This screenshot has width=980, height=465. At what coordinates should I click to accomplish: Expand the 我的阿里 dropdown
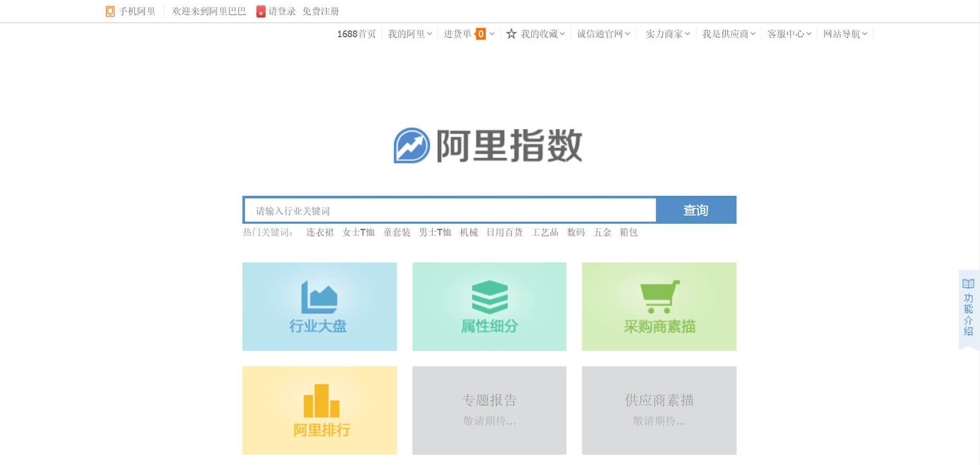410,34
